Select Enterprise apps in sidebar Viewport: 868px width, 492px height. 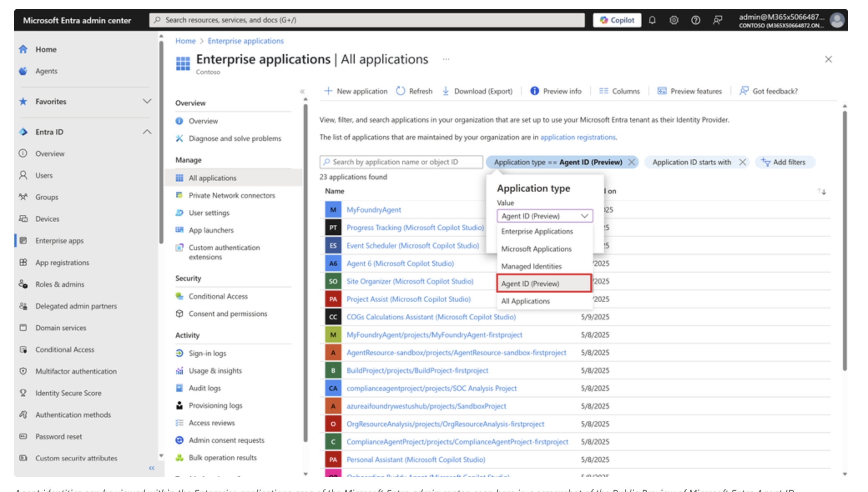tap(59, 241)
